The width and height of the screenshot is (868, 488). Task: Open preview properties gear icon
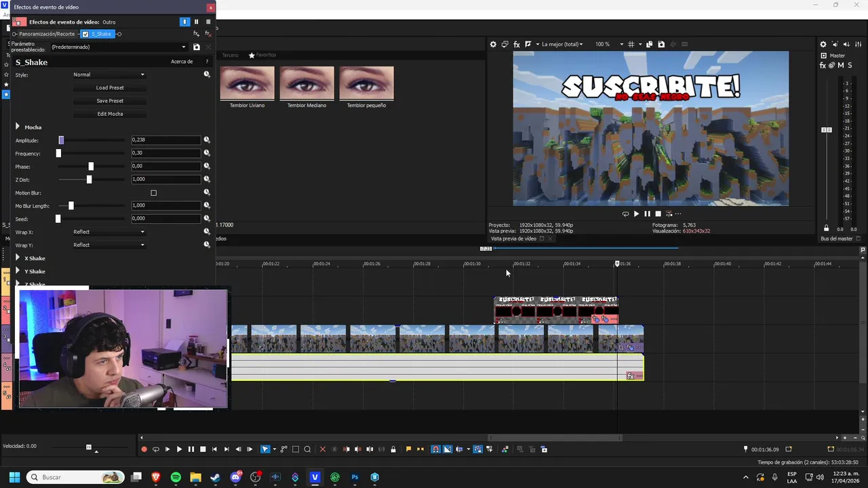tap(493, 44)
